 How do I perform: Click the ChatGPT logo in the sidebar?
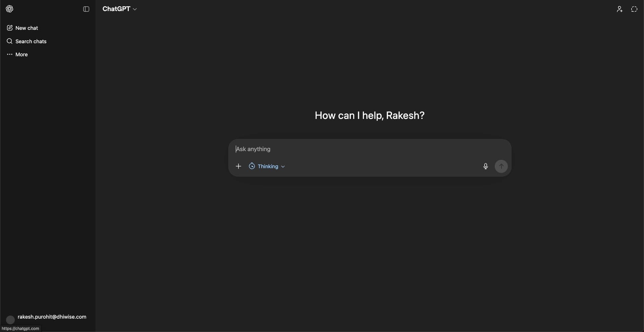[9, 9]
